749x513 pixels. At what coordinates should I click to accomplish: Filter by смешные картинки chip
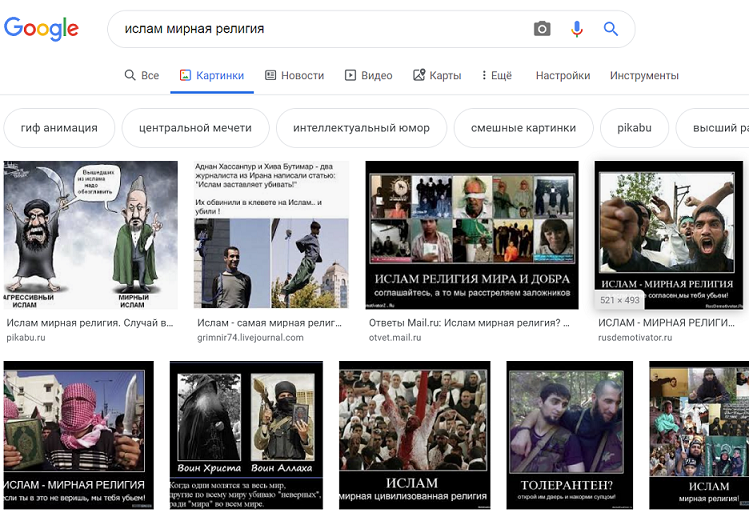tap(524, 128)
